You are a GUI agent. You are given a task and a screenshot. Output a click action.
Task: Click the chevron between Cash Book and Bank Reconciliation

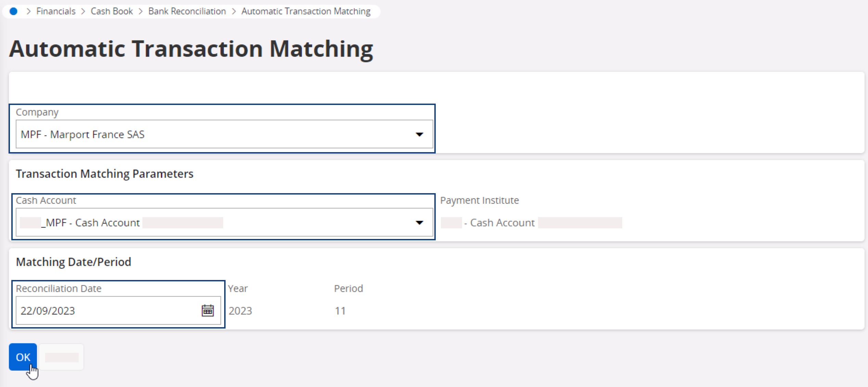[x=141, y=11]
